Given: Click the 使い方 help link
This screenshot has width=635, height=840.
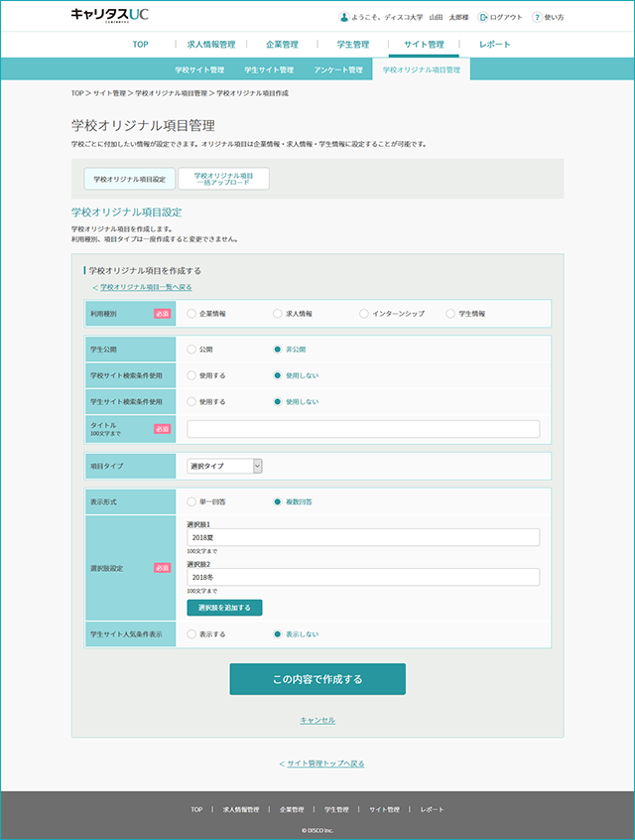Looking at the screenshot, I should tap(555, 17).
